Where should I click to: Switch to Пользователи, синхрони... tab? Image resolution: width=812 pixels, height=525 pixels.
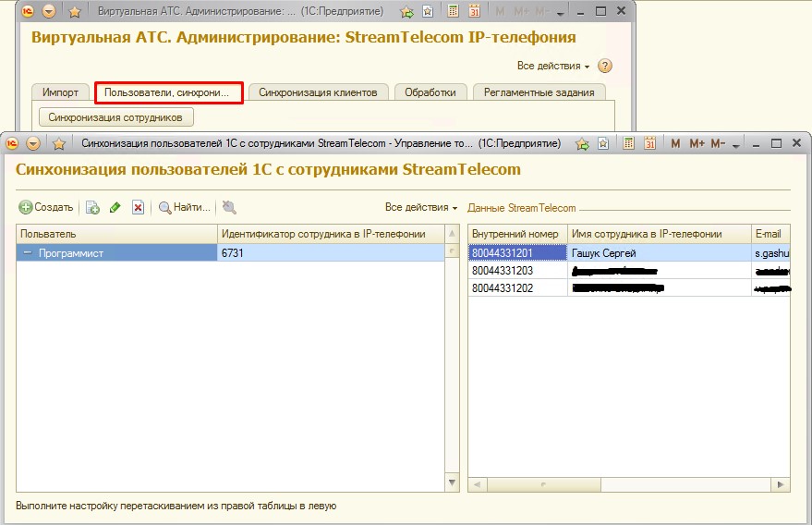point(169,92)
